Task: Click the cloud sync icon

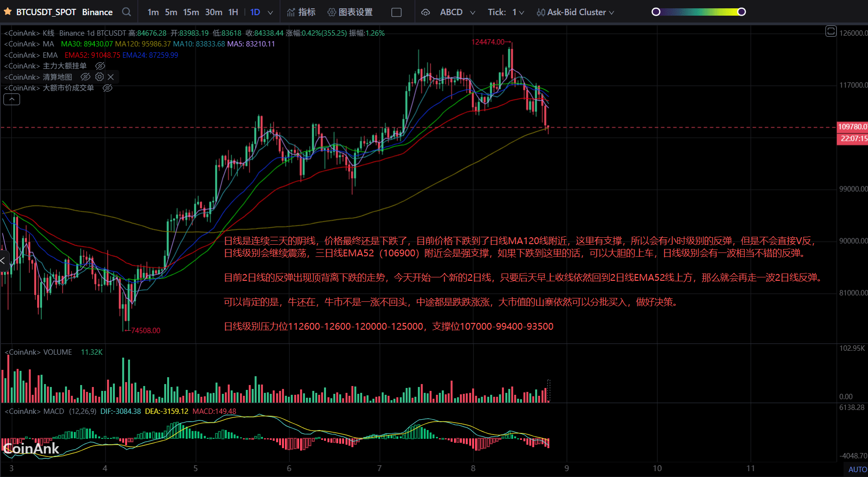Action: 426,12
